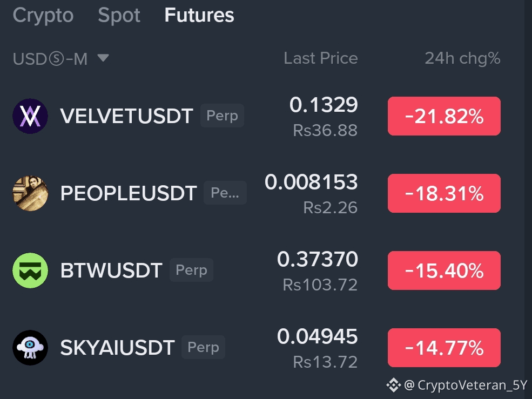Click the Perp tag beside SKYAIUSDT
The image size is (532, 399).
click(x=203, y=347)
